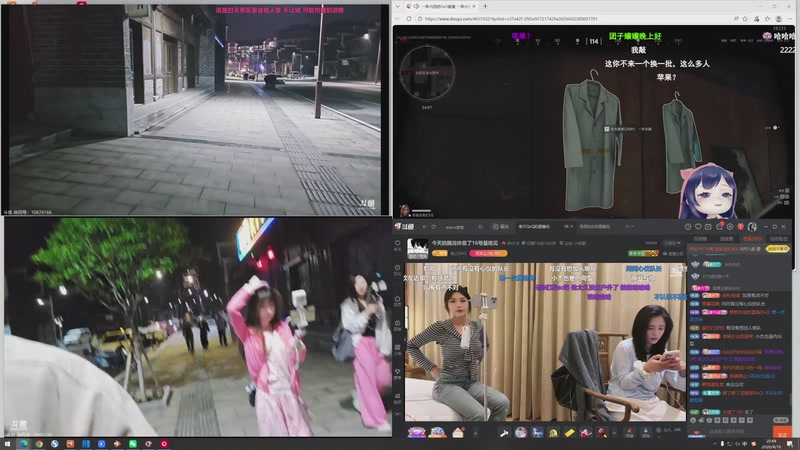Open the blue backpack icon in gift bar
Screen dimensions: 800x450
tap(645, 433)
